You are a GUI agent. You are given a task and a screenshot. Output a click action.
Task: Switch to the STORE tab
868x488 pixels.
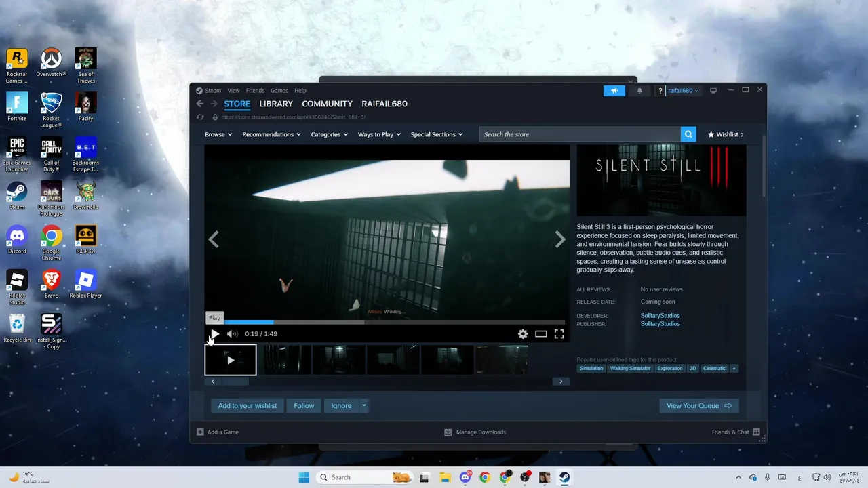coord(237,104)
